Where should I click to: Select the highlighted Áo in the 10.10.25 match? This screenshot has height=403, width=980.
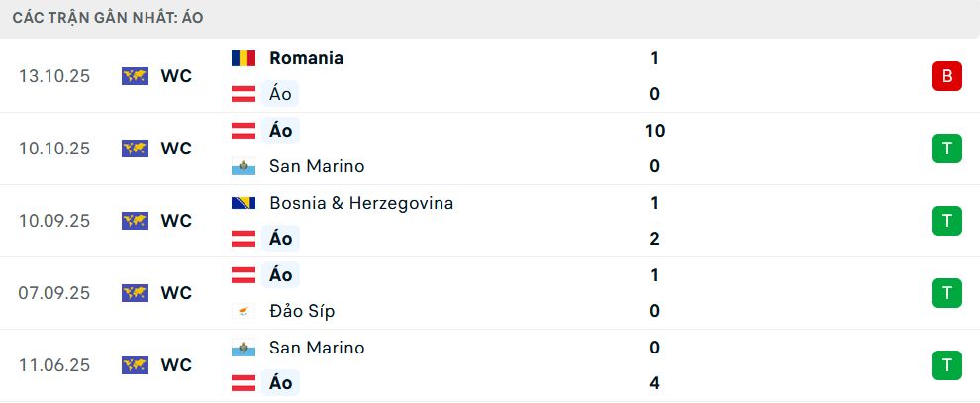click(x=280, y=131)
